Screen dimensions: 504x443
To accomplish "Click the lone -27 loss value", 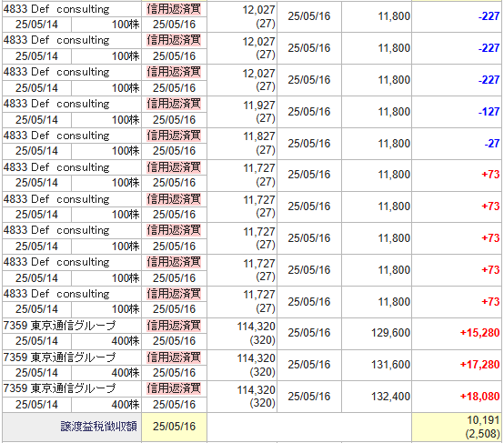I will pos(492,144).
